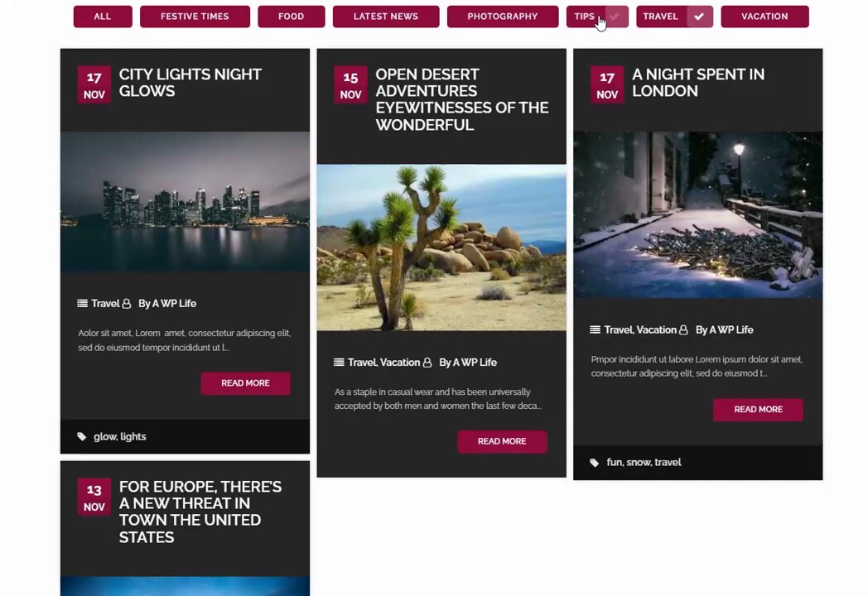Uncheck the Travel filter checkmark
The image size is (868, 596).
(x=699, y=17)
